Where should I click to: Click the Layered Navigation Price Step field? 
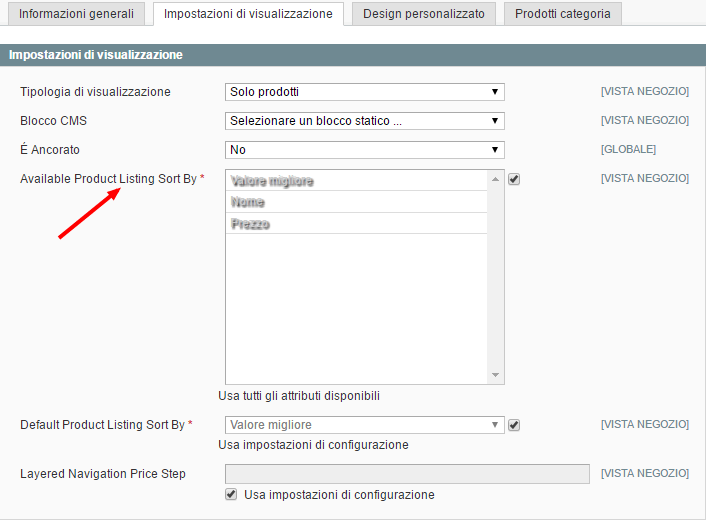[407, 474]
